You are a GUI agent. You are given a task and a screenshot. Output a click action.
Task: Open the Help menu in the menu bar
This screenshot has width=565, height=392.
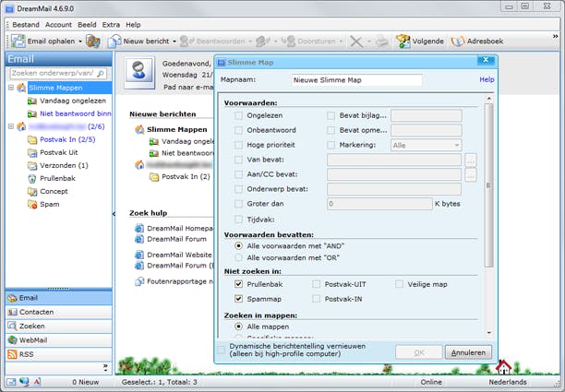tap(133, 25)
